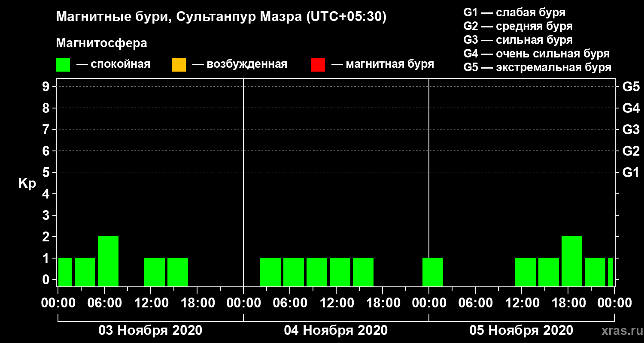Click the '03 Ноября 2020' date label
This screenshot has width=644, height=343.
point(150,331)
